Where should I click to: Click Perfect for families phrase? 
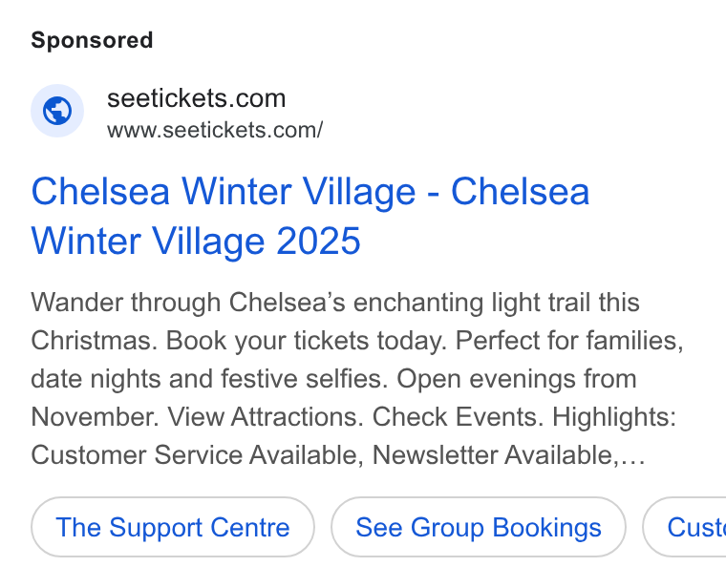[x=569, y=341]
